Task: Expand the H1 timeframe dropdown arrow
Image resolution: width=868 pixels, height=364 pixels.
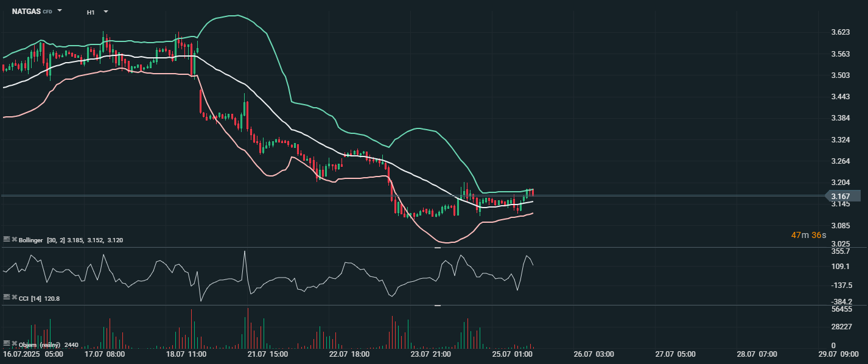Action: [x=106, y=11]
